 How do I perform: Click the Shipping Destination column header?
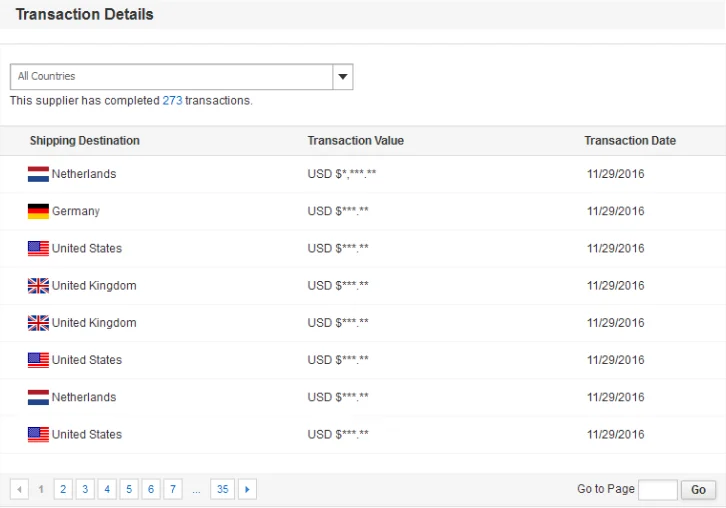coord(85,141)
